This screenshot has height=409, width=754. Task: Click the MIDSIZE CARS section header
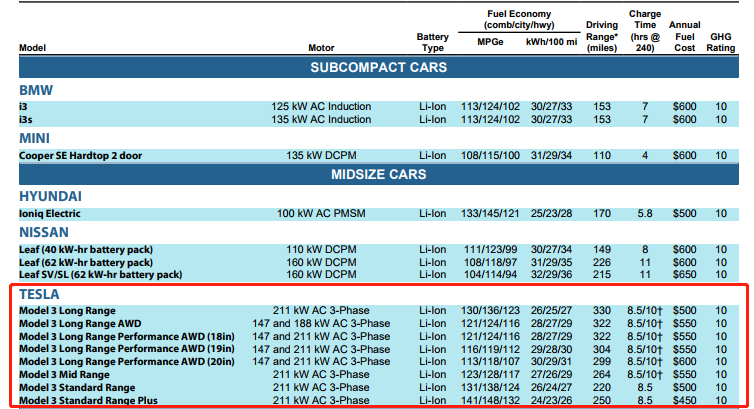click(378, 174)
